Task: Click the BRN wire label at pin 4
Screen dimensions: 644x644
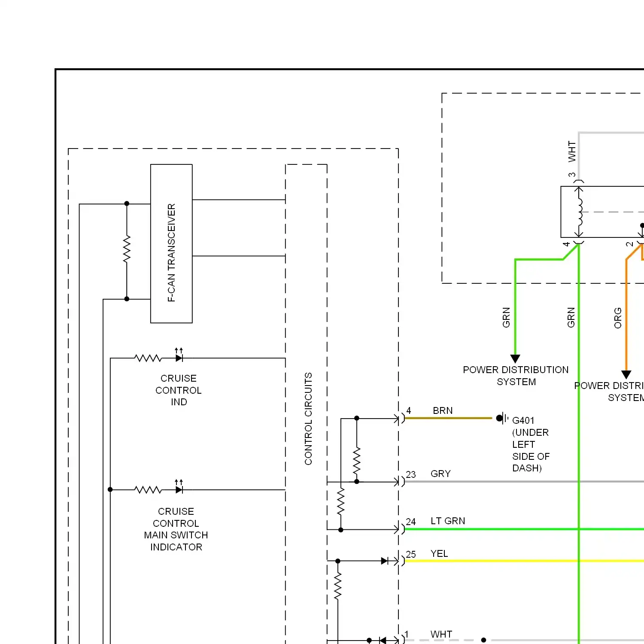Action: (x=443, y=410)
